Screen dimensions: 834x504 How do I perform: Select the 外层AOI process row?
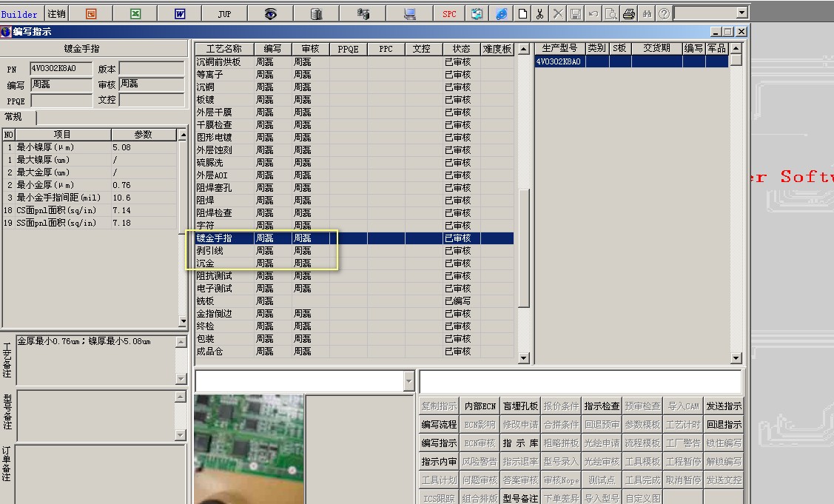(354, 175)
